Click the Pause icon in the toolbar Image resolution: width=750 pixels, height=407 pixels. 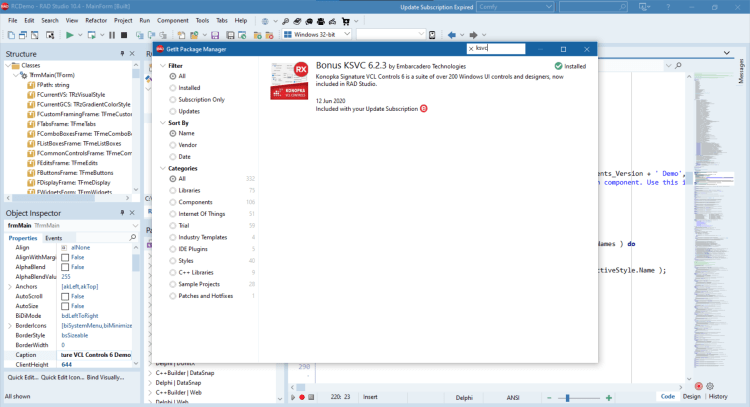click(x=112, y=35)
